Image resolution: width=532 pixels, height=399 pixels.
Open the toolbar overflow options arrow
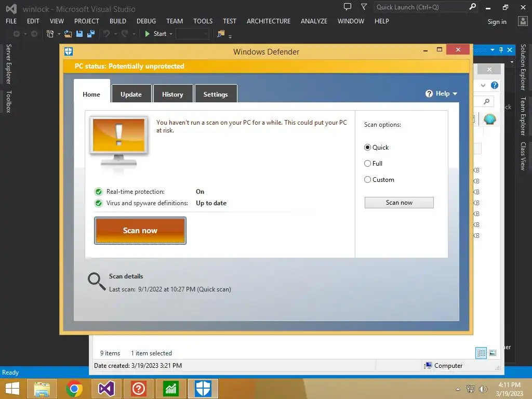pyautogui.click(x=230, y=36)
